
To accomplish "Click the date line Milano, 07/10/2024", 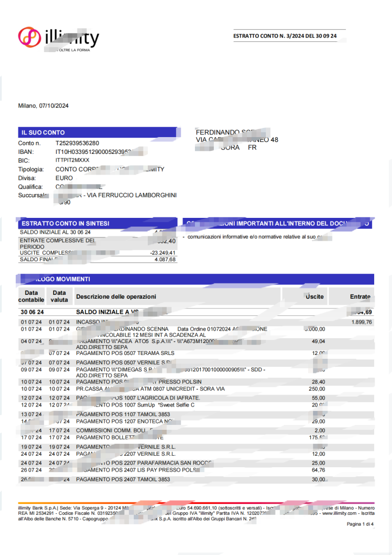I will coord(43,106).
